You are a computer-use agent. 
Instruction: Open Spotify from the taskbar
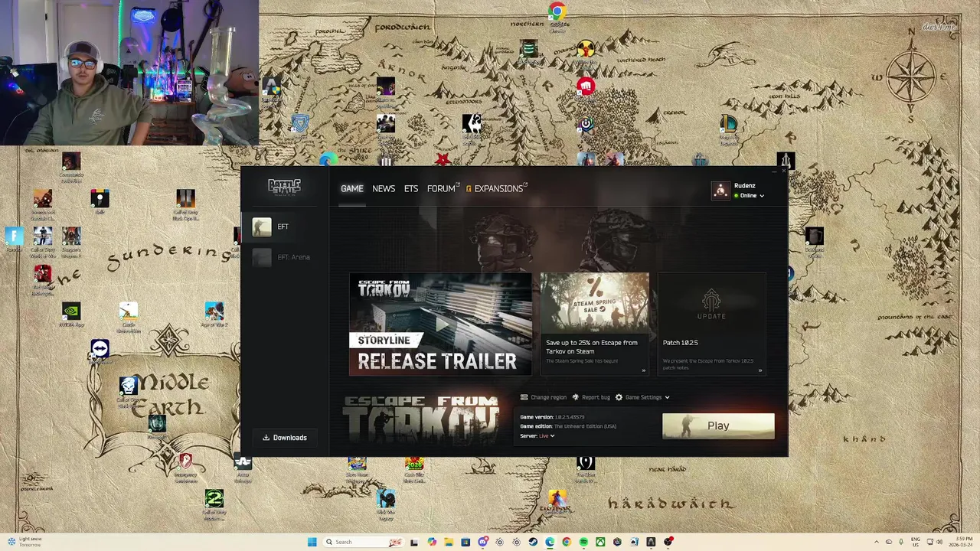[583, 542]
